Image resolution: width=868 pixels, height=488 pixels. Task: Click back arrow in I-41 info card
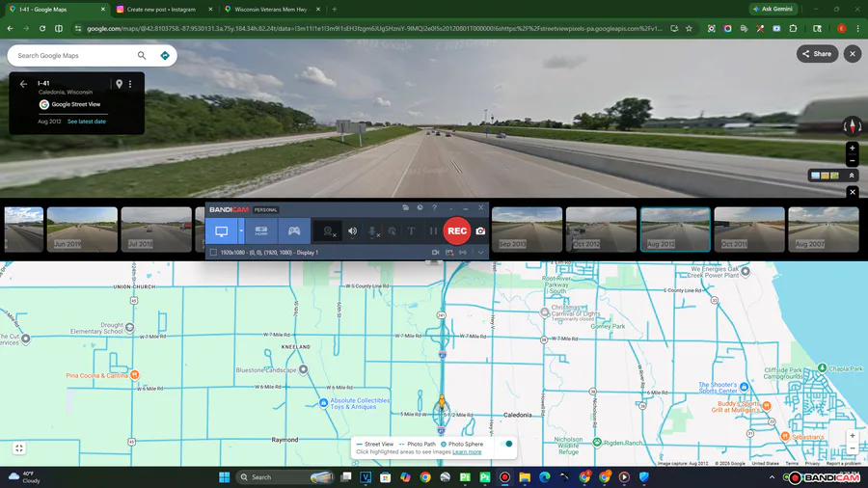point(23,84)
